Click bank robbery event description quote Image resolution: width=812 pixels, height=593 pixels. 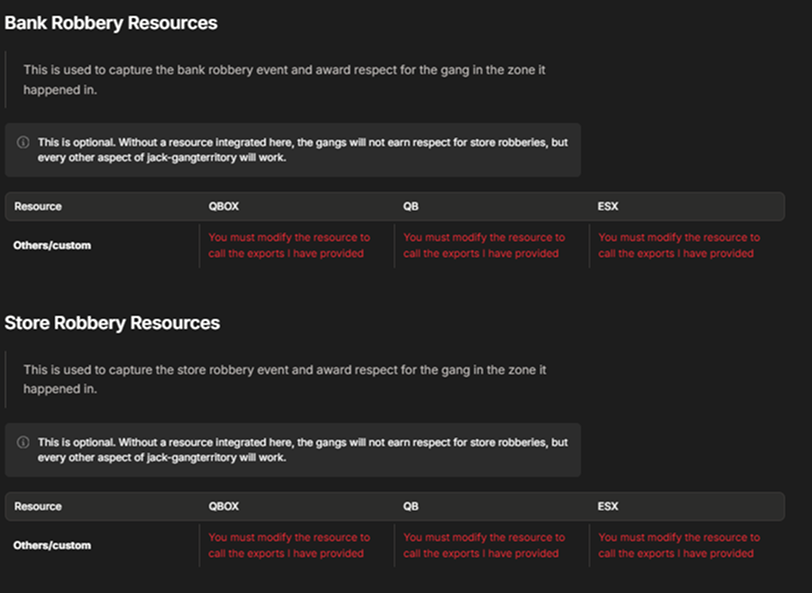(284, 79)
